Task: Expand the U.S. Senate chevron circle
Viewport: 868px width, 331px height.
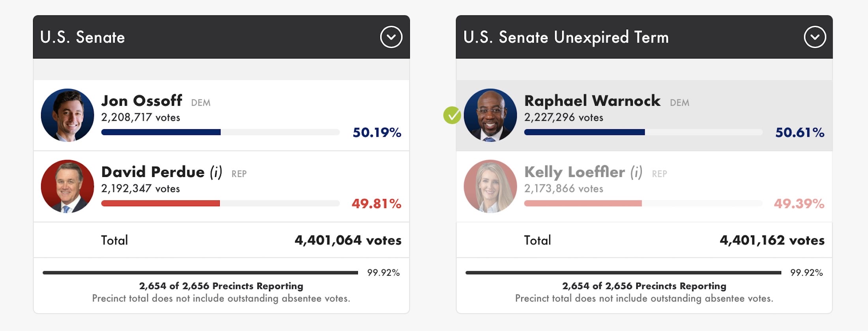Action: (x=391, y=37)
